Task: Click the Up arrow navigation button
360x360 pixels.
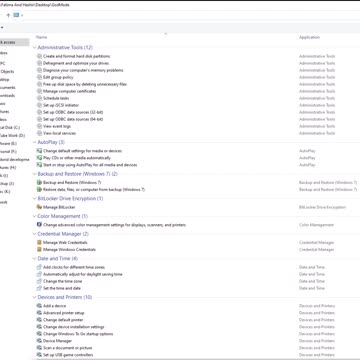Action: coord(8,15)
